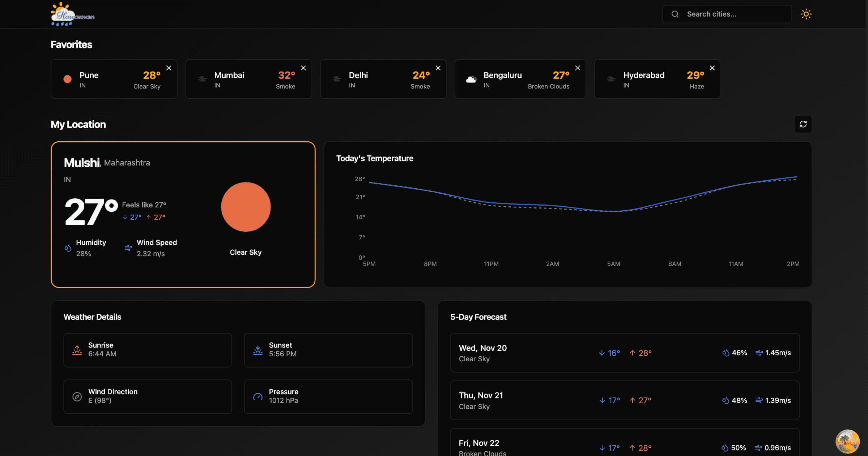Select the Thu, Nov 21 forecast row
Viewport: 868px width, 456px height.
tap(625, 400)
